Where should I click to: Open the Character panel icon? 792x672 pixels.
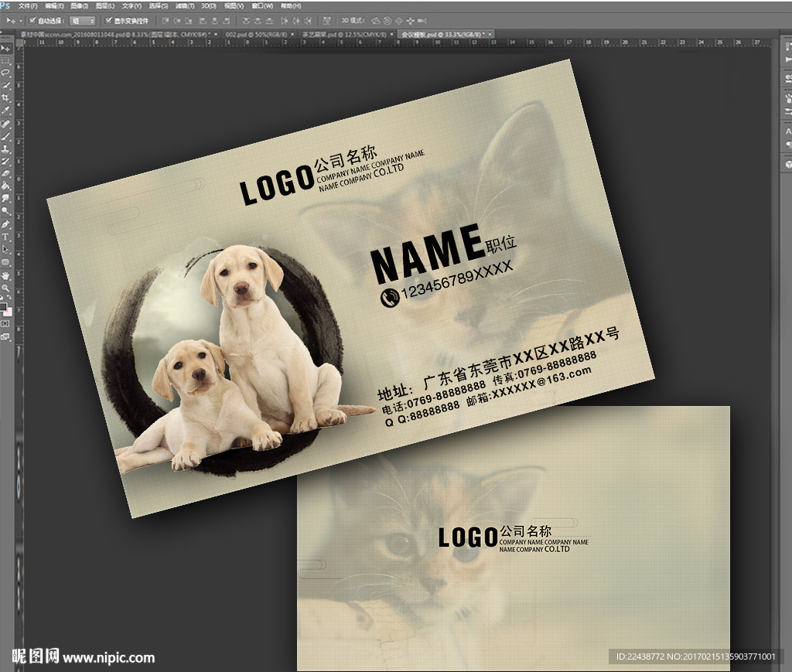click(788, 131)
